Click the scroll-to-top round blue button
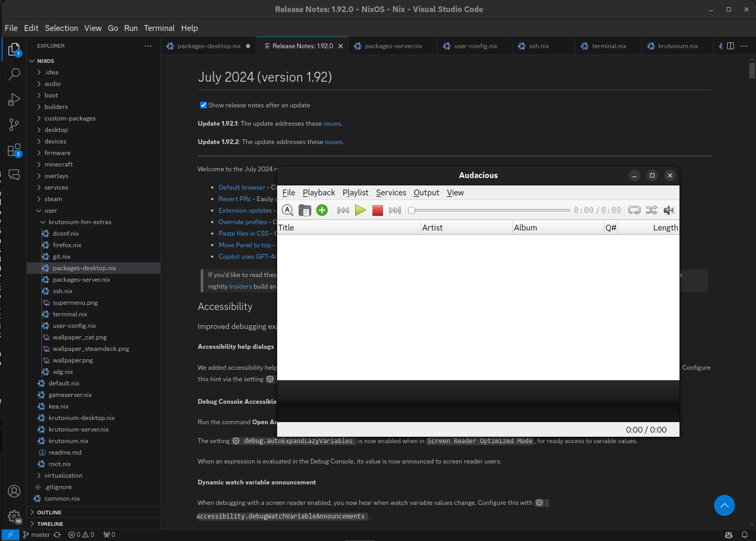Image resolution: width=756 pixels, height=541 pixels. click(725, 505)
